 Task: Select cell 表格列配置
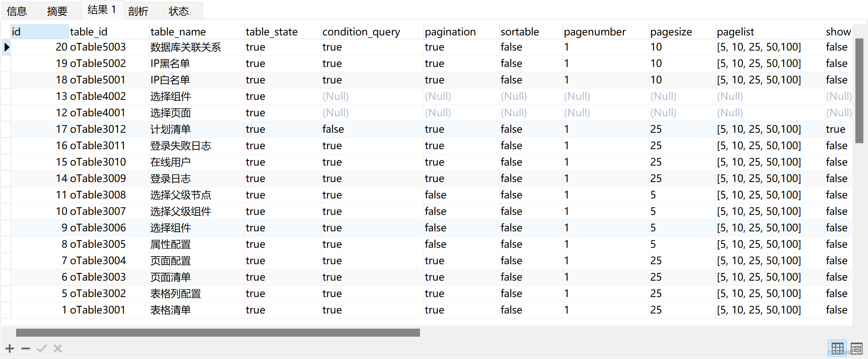coord(197,293)
